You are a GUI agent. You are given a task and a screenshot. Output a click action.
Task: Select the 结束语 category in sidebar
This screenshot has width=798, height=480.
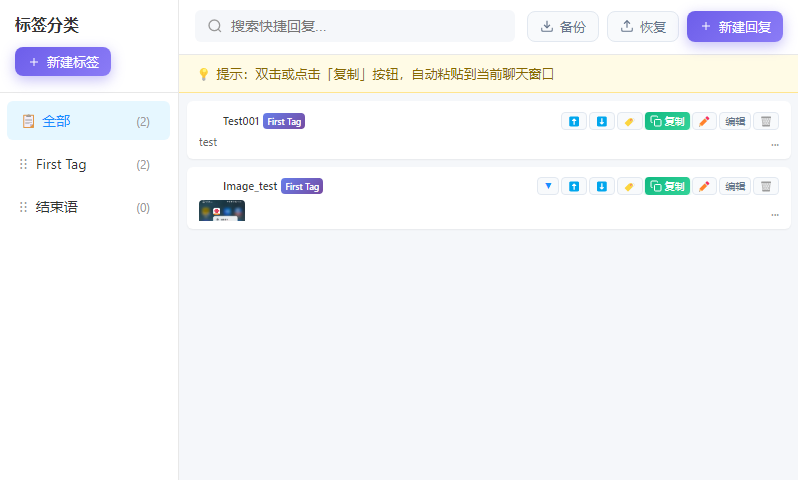[x=89, y=207]
